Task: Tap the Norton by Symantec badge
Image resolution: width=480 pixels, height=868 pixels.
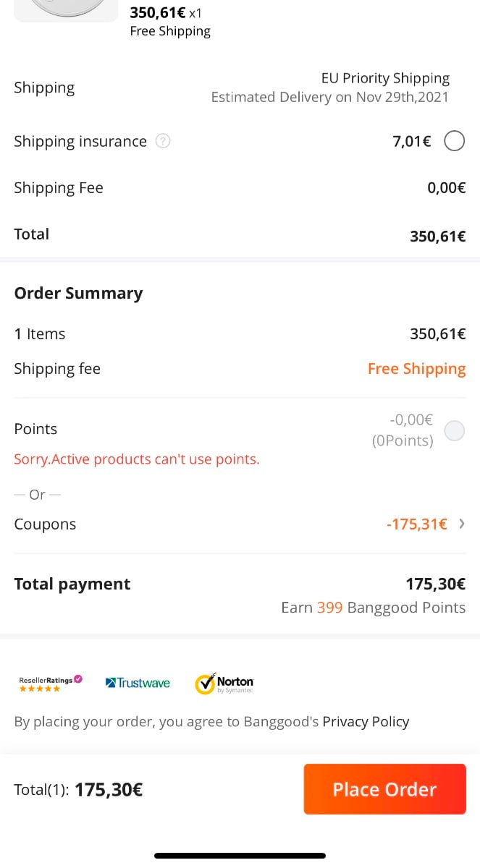Action: tap(224, 684)
